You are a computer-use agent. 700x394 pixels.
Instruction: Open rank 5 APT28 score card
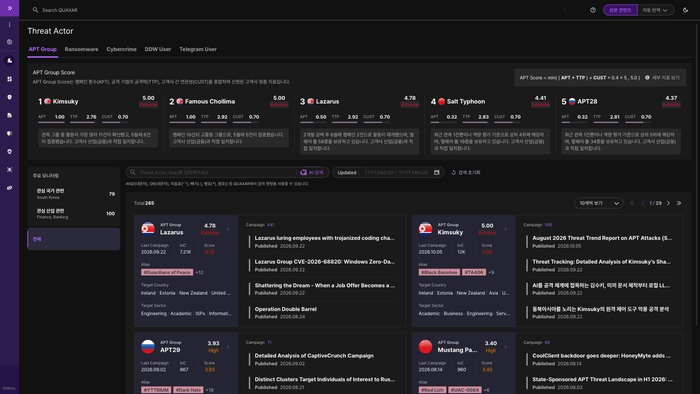621,124
